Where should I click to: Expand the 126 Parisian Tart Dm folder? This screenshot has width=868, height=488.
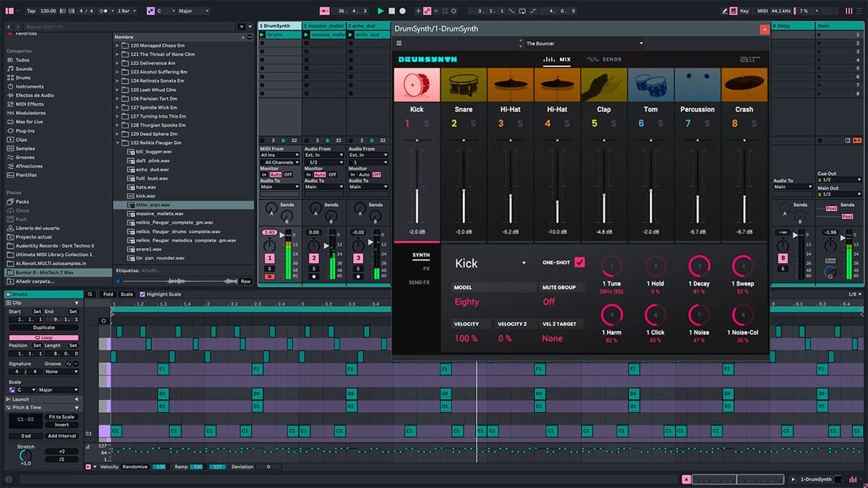click(117, 98)
